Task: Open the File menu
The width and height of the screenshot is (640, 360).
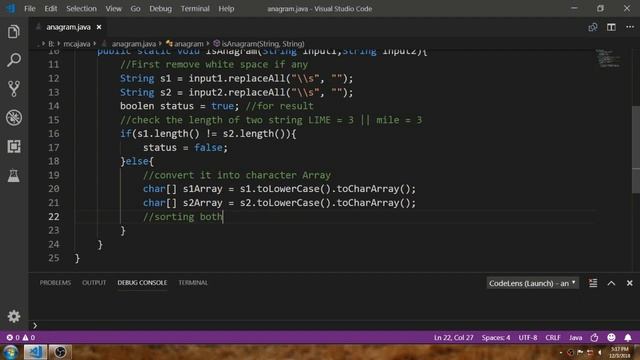Action: coord(29,9)
